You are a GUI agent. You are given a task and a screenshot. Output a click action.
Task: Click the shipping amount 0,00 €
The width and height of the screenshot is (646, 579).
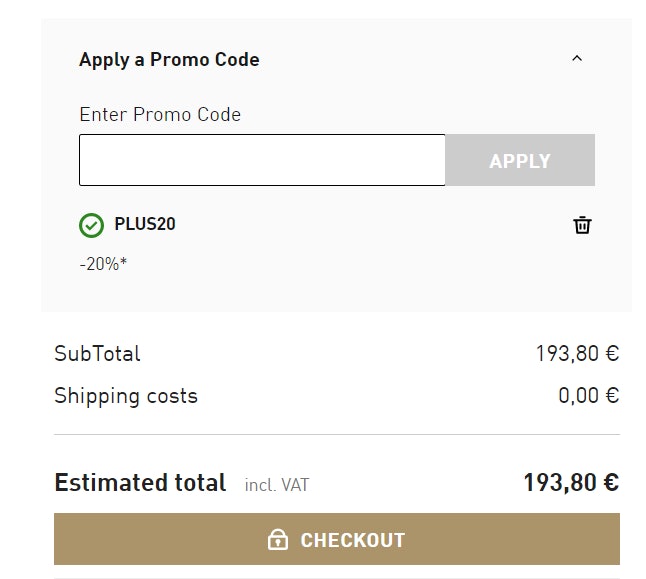(x=588, y=396)
